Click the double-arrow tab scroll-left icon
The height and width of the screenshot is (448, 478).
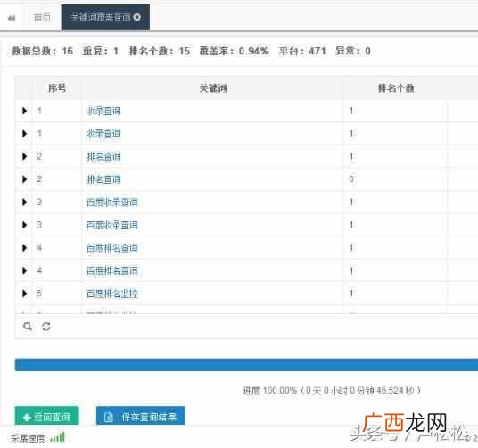(12, 19)
